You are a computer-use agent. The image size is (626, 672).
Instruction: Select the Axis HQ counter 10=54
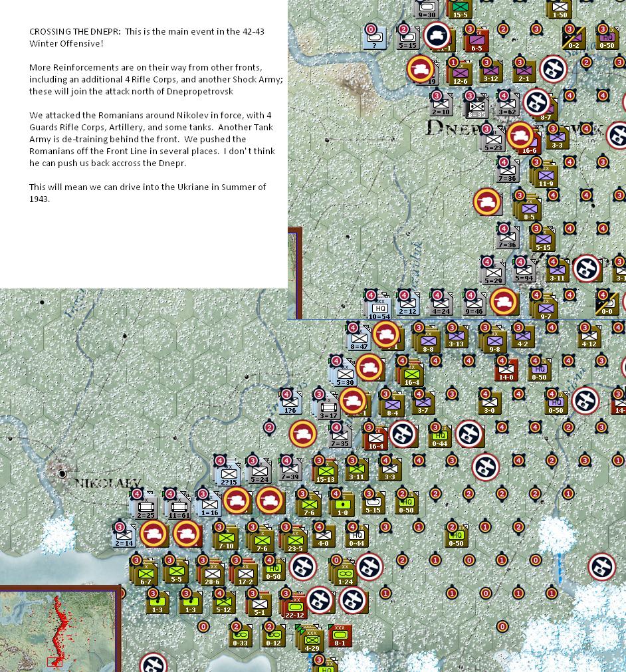pos(379,309)
